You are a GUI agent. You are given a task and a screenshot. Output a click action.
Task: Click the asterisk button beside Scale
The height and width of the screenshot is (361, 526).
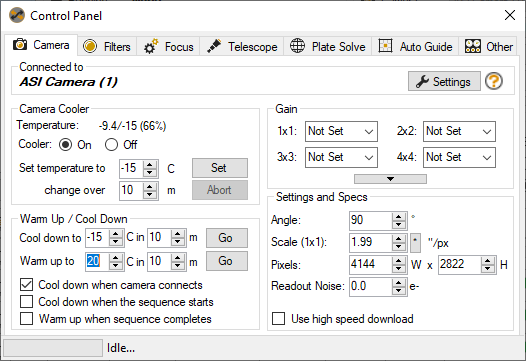point(415,243)
